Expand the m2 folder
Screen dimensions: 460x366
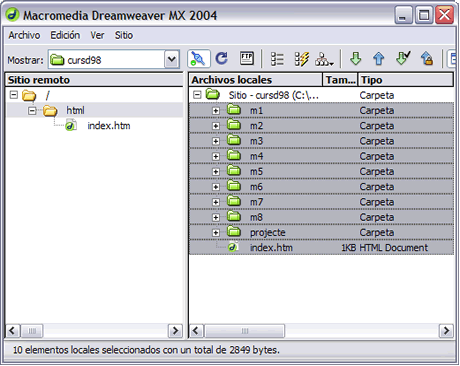[216, 126]
